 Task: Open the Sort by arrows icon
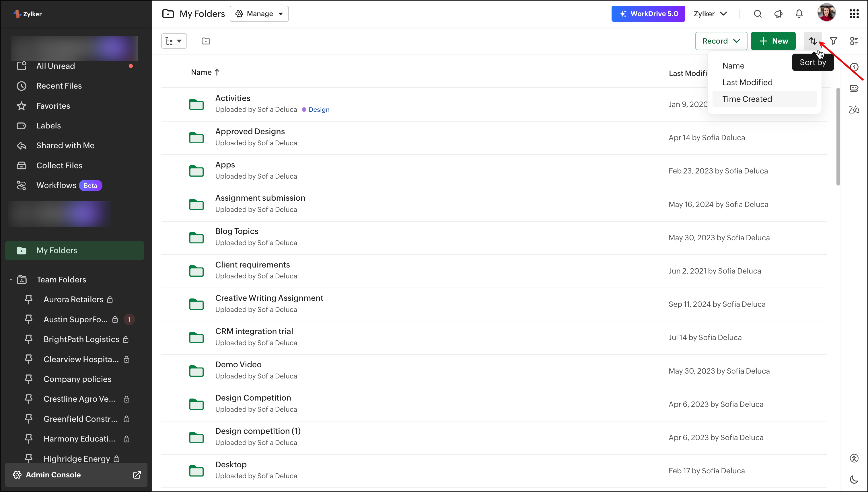pyautogui.click(x=813, y=41)
